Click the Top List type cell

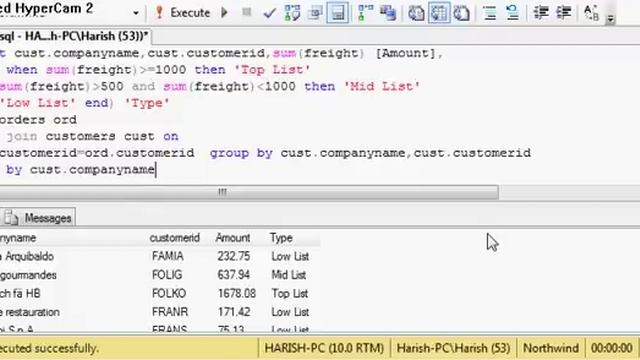pyautogui.click(x=290, y=293)
